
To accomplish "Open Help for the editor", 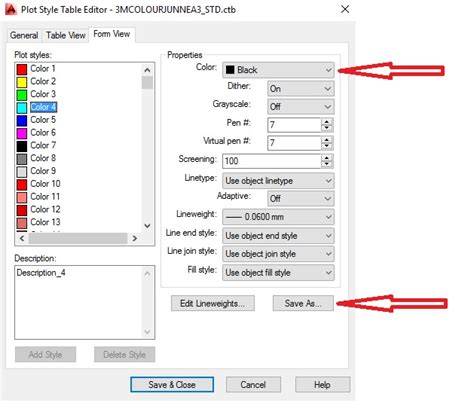I will (x=322, y=385).
